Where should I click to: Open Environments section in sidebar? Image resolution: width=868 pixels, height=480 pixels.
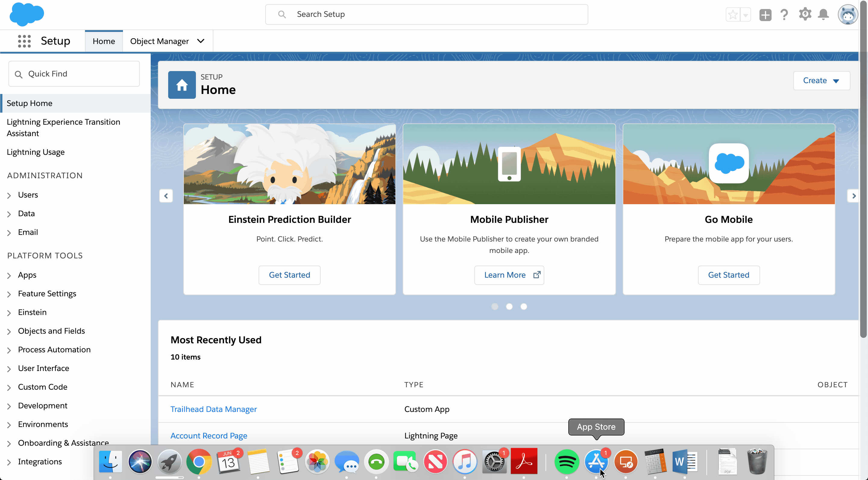43,424
